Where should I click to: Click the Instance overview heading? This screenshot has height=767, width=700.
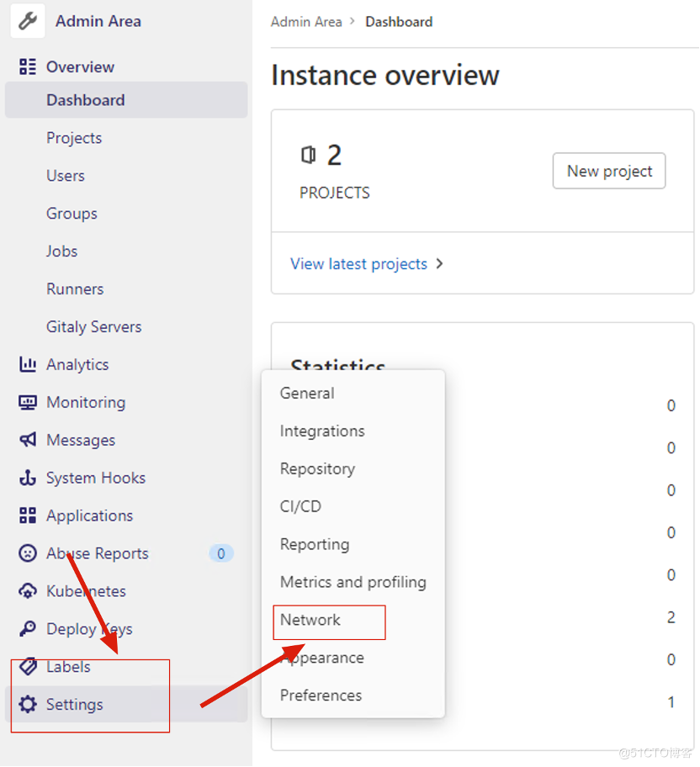coord(385,76)
